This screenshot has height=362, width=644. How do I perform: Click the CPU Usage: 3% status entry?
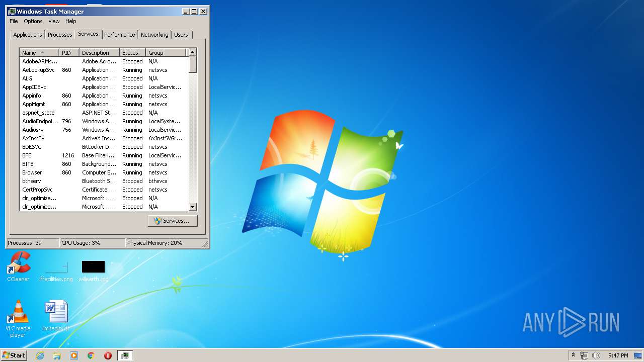click(x=93, y=243)
